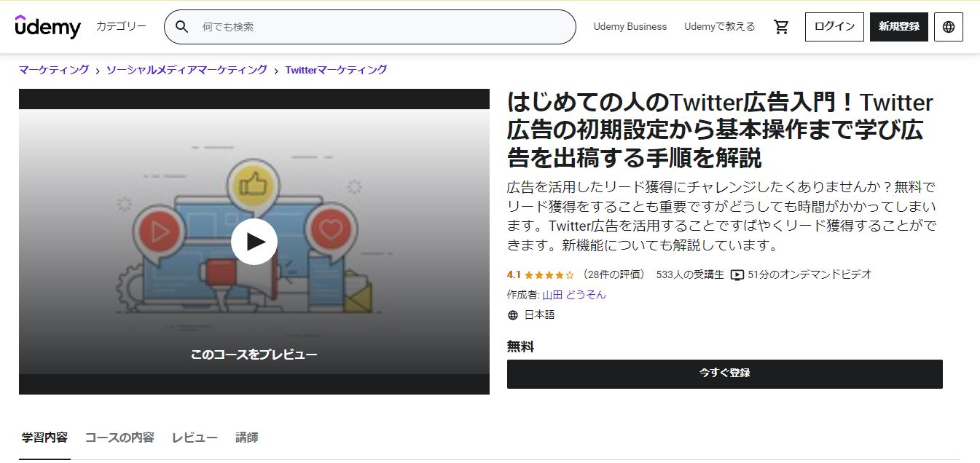Image resolution: width=980 pixels, height=463 pixels.
Task: Open the Udemy logo home link
Action: tap(48, 26)
